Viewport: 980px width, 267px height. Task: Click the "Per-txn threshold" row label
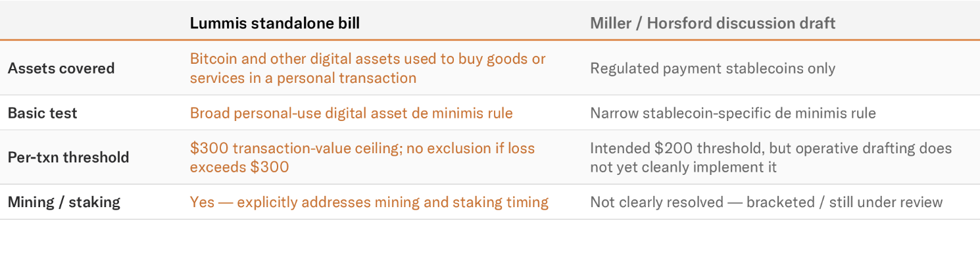(x=68, y=158)
